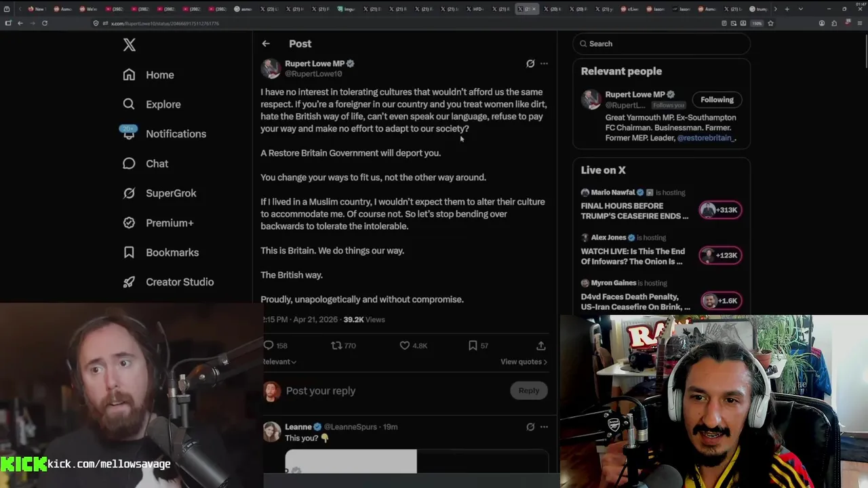The height and width of the screenshot is (488, 868).
Task: Click the browser address bar URL
Action: (x=165, y=23)
